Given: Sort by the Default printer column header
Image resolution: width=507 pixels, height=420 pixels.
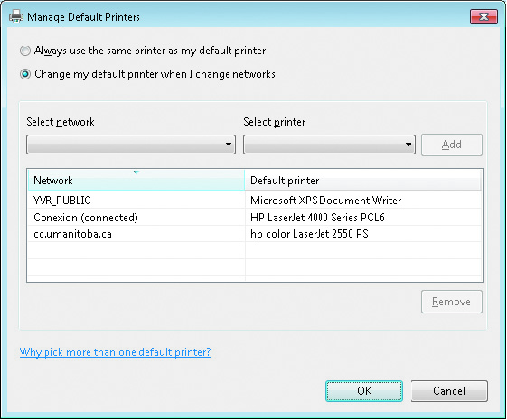Looking at the screenshot, I should (x=362, y=181).
